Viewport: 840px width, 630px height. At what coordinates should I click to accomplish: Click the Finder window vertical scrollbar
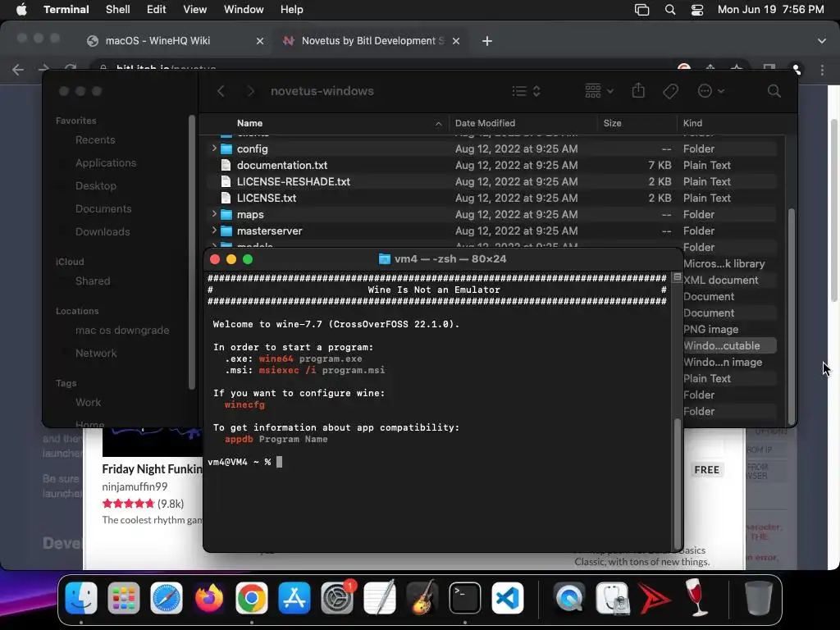click(x=792, y=316)
